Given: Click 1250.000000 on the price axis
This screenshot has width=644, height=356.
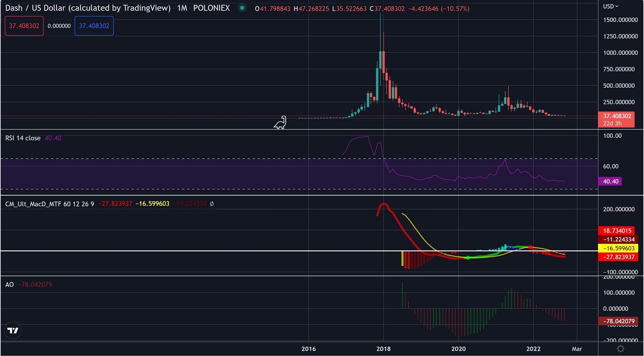Looking at the screenshot, I should (620, 36).
